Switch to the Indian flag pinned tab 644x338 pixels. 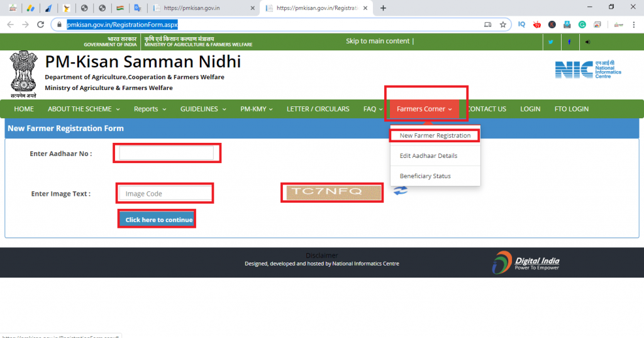pos(120,8)
